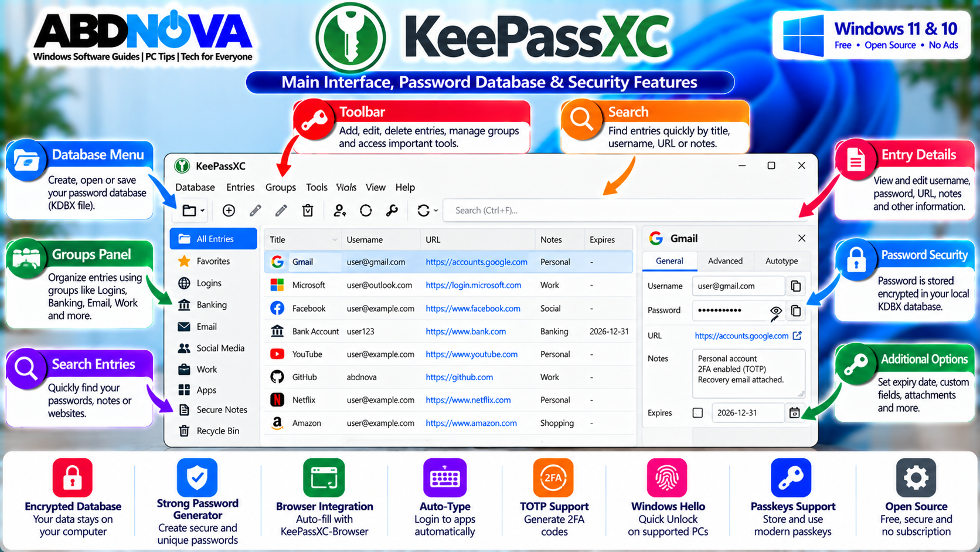Delete entry using the trash toolbar icon

point(308,211)
